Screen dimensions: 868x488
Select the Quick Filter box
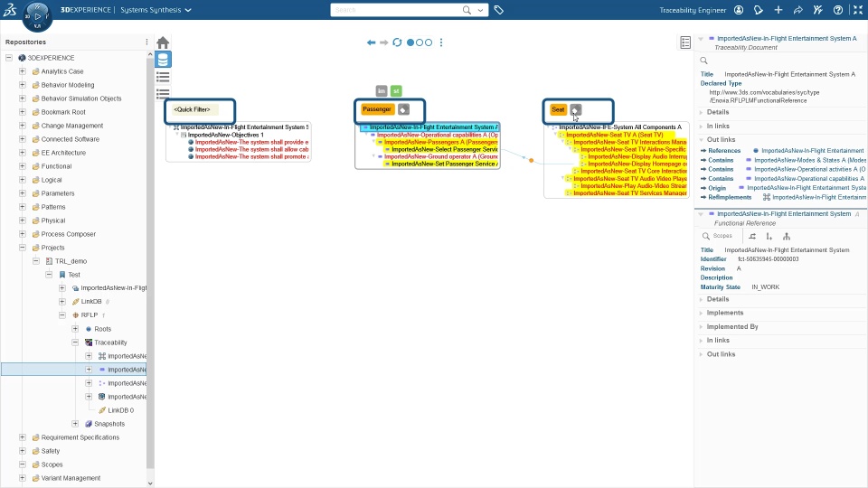195,109
